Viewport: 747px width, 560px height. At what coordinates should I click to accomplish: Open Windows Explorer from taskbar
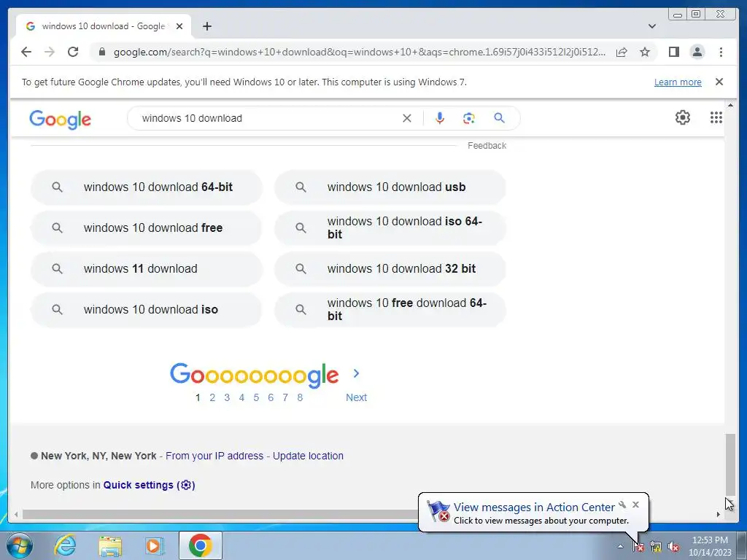pos(110,545)
